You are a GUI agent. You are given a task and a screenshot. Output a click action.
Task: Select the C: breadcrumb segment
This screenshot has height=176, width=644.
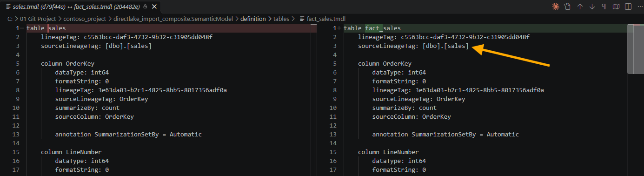10,19
